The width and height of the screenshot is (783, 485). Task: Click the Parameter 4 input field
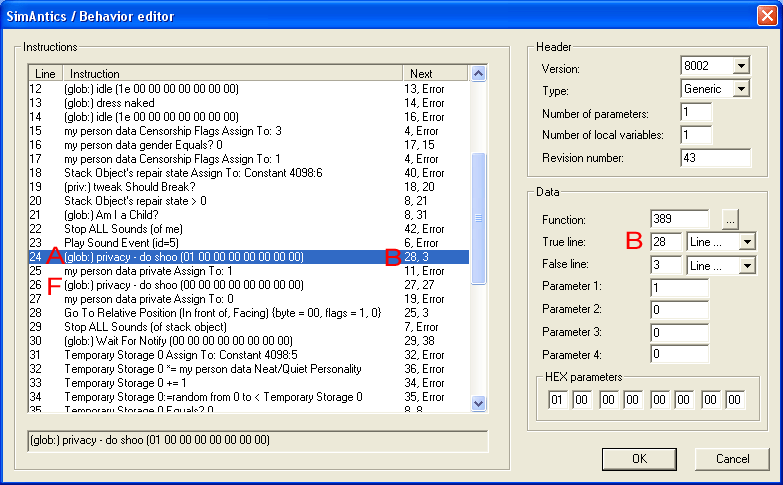pos(679,354)
